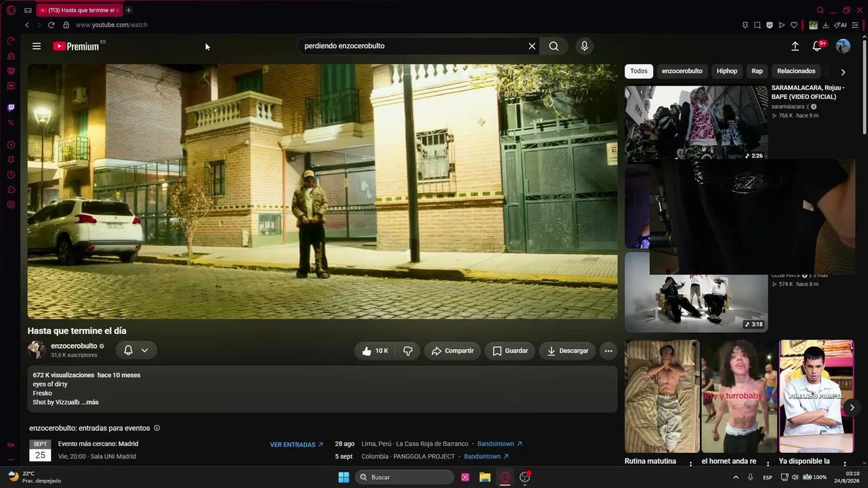Select the Hasta que termine el día tab
The height and width of the screenshot is (488, 868).
click(x=80, y=10)
